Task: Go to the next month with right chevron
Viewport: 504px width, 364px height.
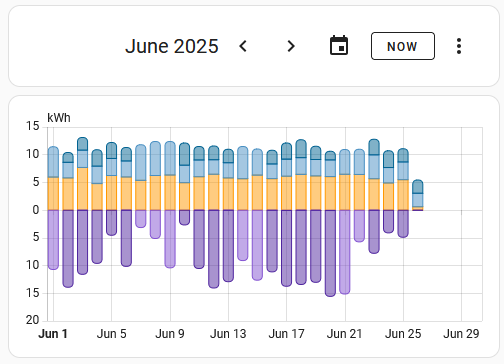Action: click(291, 46)
